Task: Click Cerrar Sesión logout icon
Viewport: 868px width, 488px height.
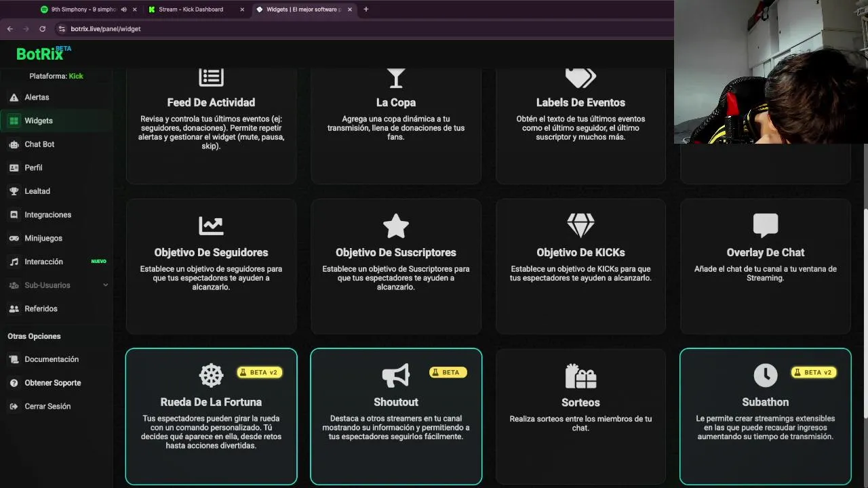Action: pos(14,407)
